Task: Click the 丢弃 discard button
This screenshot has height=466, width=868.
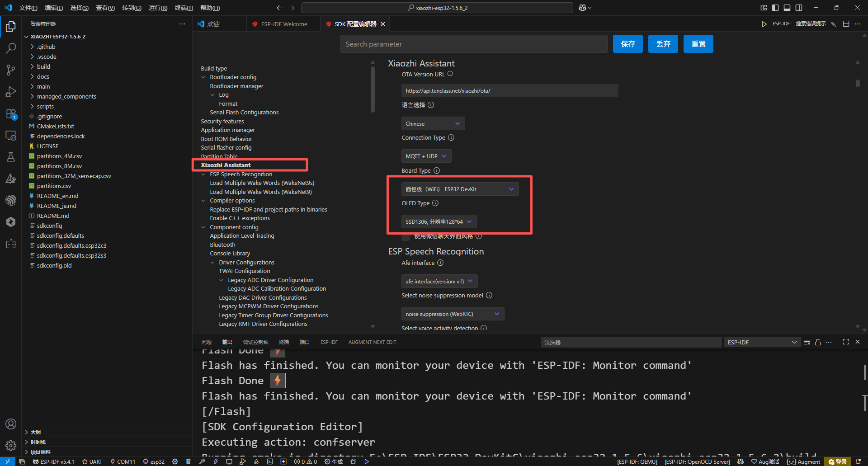Action: (663, 44)
